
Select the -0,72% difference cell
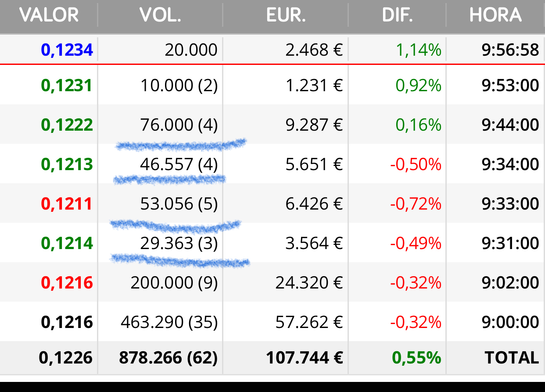coord(416,204)
